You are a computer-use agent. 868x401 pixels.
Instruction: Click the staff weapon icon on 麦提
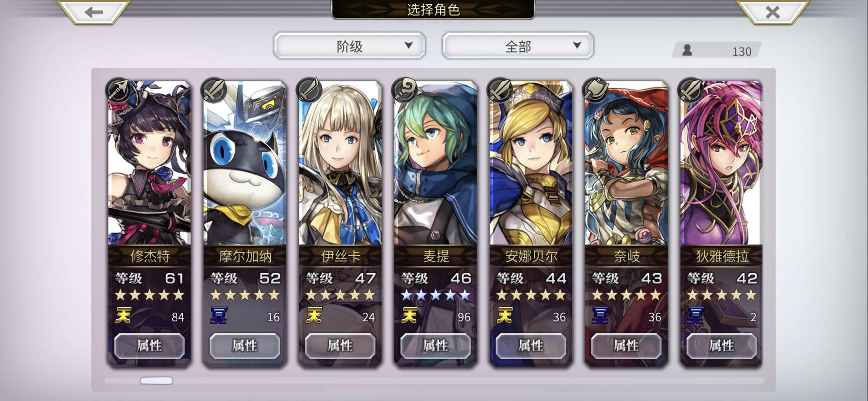404,89
